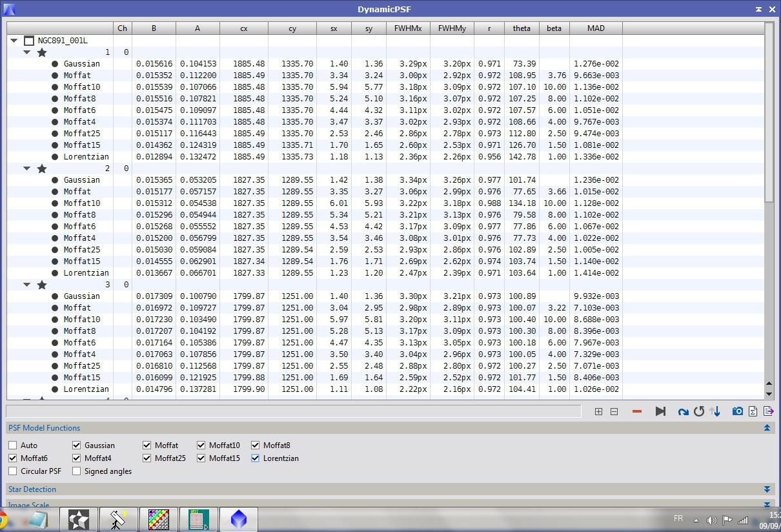Click the image icon next to NGC891_001L
781x532 pixels.
[28, 41]
